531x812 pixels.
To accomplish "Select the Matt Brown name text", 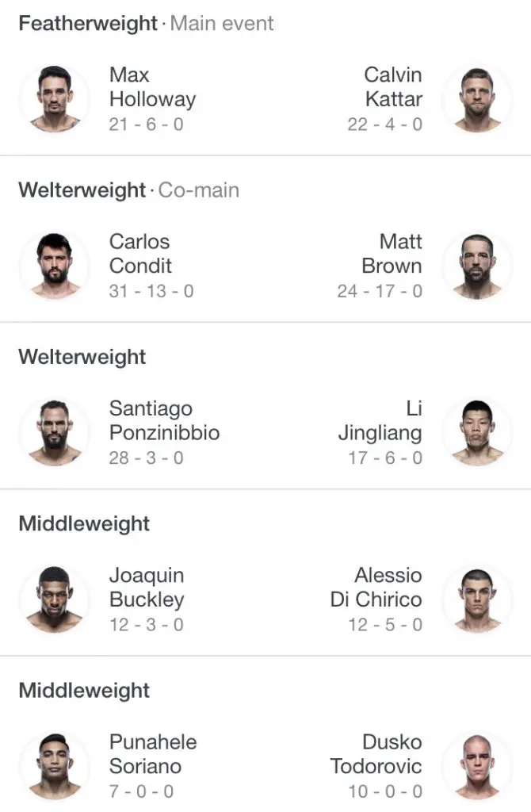I will [392, 254].
